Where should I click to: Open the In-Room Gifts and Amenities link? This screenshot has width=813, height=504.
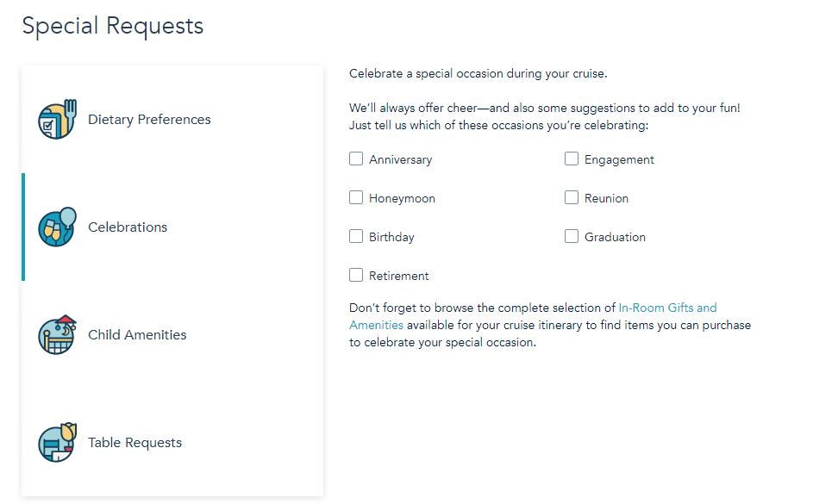pyautogui.click(x=667, y=308)
